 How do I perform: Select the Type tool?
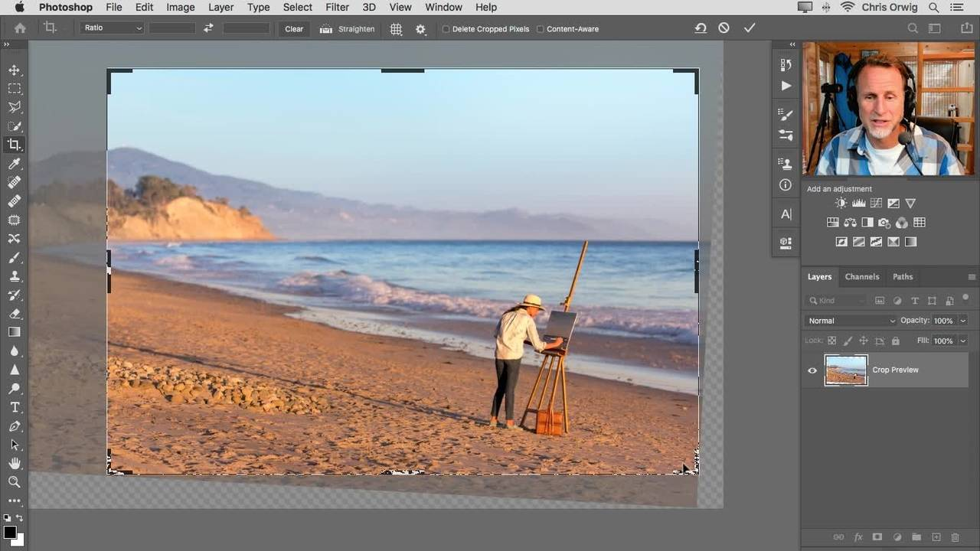(14, 407)
